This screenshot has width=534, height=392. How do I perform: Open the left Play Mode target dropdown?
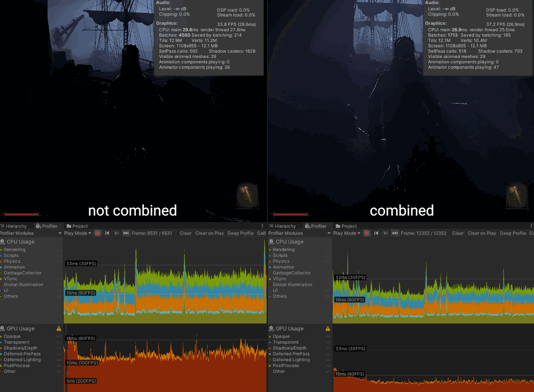[78, 233]
